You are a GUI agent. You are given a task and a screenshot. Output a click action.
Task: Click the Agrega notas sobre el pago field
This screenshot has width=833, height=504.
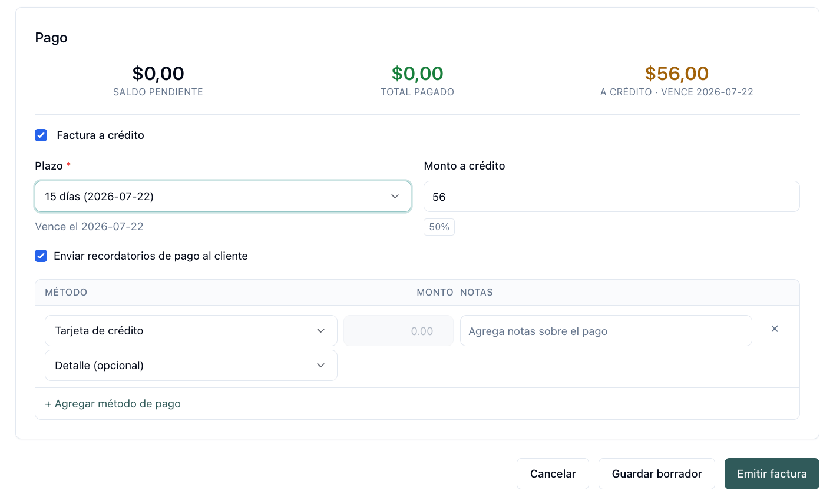606,331
